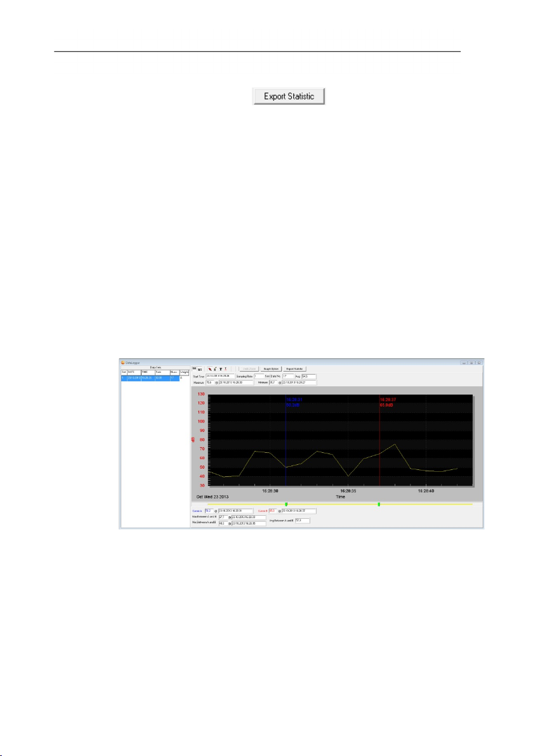Image resolution: width=533 pixels, height=756 pixels.
Task: Click the Maximum timestamp field
Action: [x=236, y=382]
